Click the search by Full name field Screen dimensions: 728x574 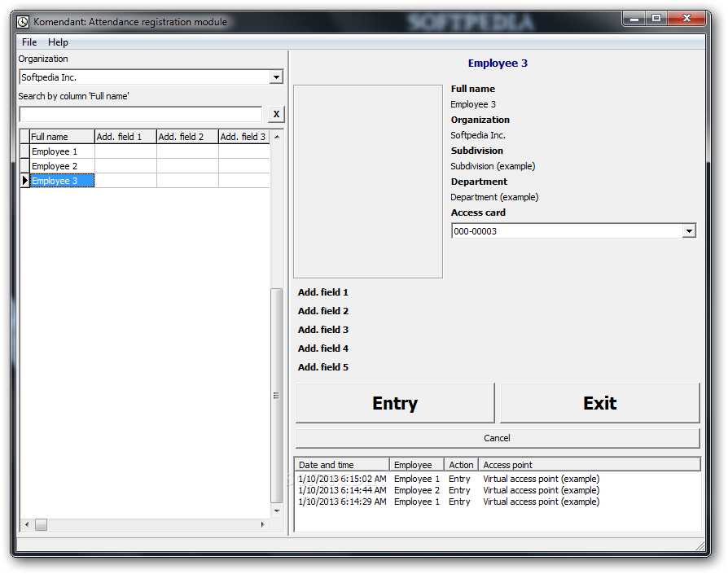[141, 114]
